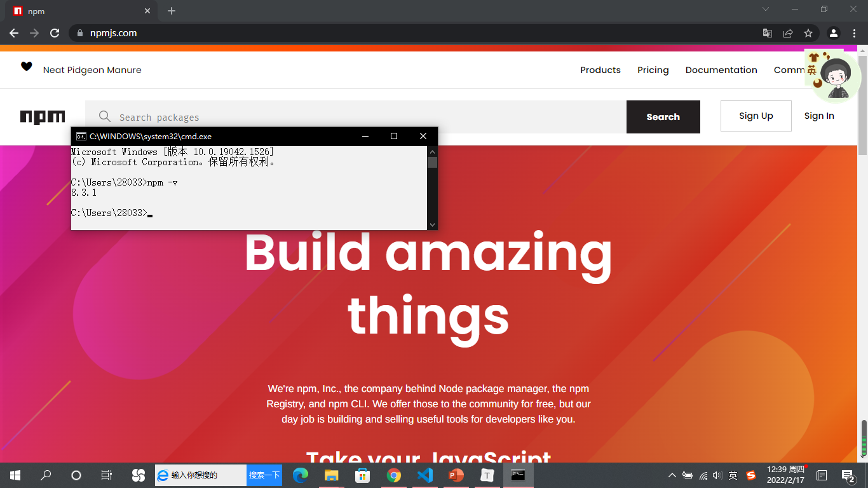Open the volume speaker tray icon

click(718, 475)
